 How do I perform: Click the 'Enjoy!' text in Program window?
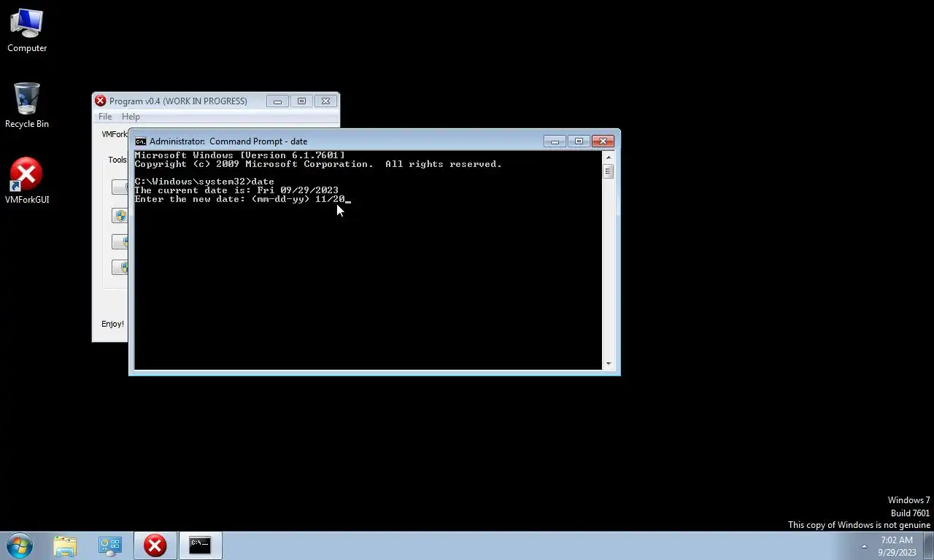point(112,324)
